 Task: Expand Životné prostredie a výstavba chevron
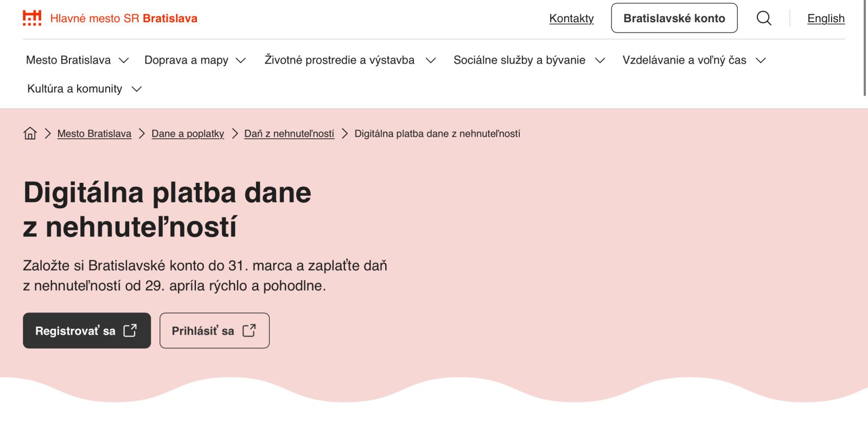pyautogui.click(x=431, y=60)
